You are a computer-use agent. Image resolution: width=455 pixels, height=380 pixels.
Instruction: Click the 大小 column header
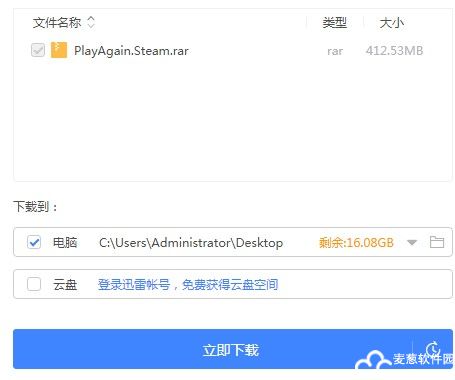[x=392, y=23]
